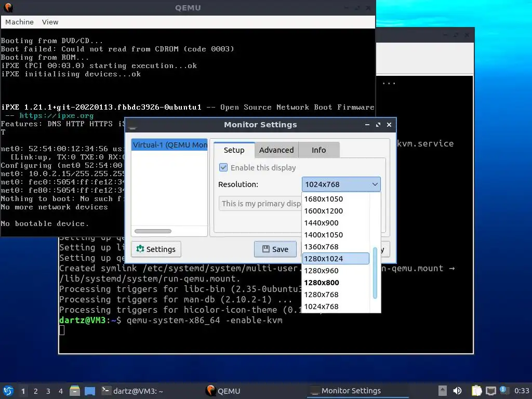The image size is (532, 399).
Task: Choose 1680x1050 resolution
Action: tap(335, 199)
